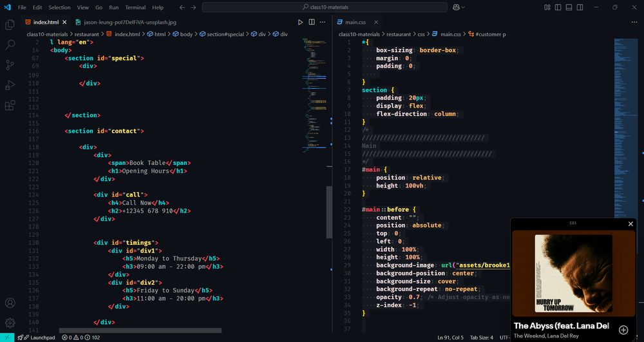Click the class10-materials breadcrumb in the right editor
Screen dimensions: 644x342
(x=359, y=34)
